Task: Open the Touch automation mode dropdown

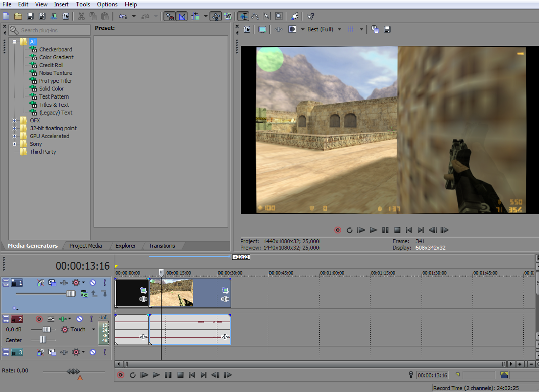Action: click(94, 329)
